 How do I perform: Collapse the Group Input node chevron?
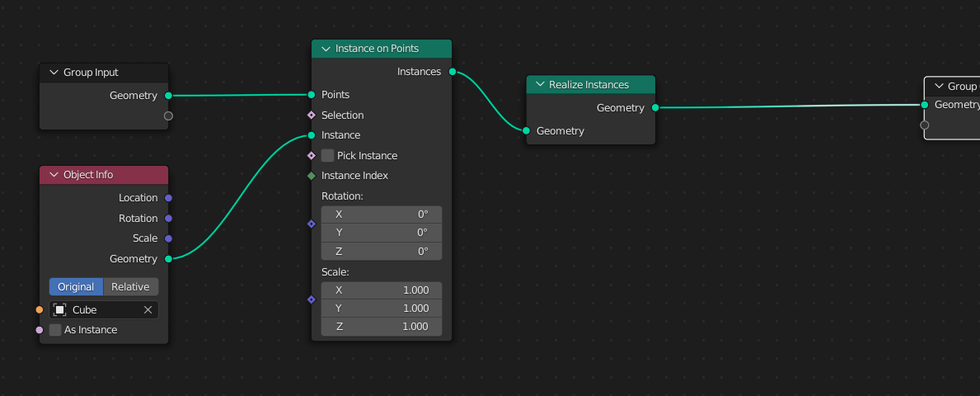tap(54, 73)
